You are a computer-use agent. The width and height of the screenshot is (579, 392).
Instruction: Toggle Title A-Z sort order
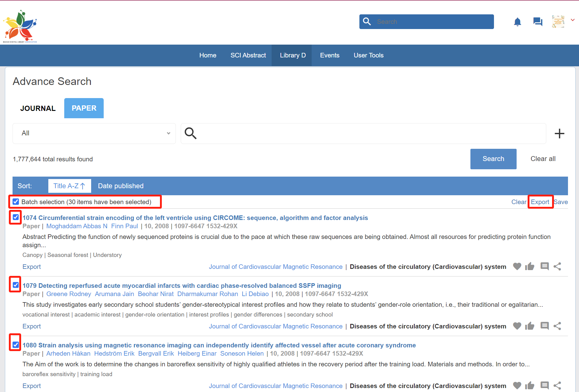[x=69, y=186]
